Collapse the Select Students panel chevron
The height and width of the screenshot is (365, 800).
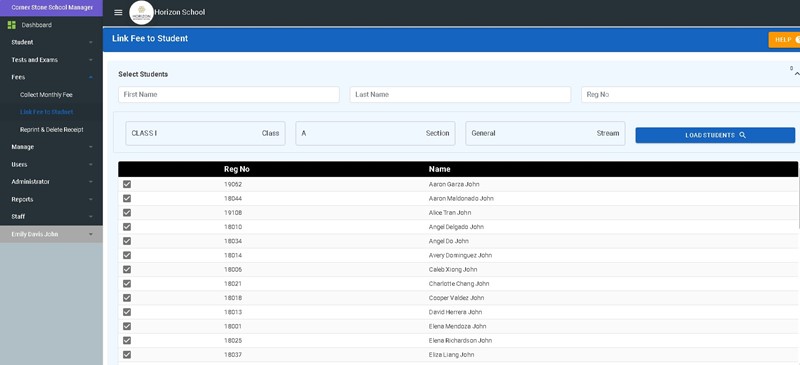pos(796,75)
